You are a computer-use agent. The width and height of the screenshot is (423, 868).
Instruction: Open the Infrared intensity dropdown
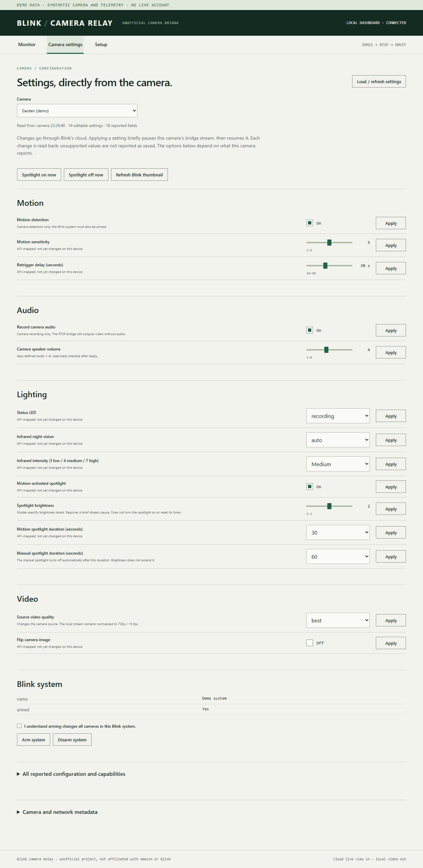tap(338, 464)
